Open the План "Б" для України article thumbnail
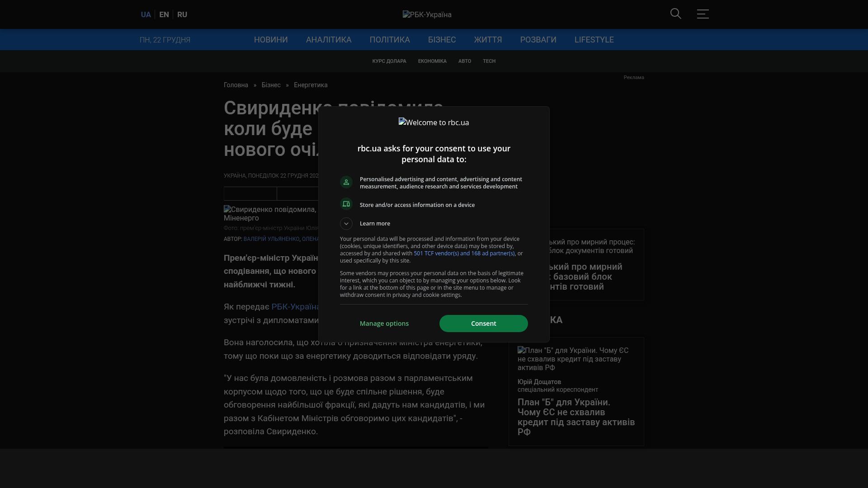 573,359
